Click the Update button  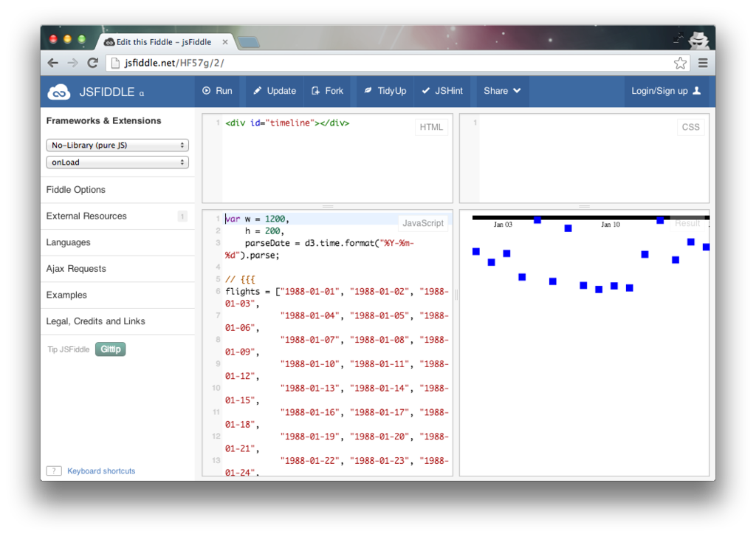point(275,91)
